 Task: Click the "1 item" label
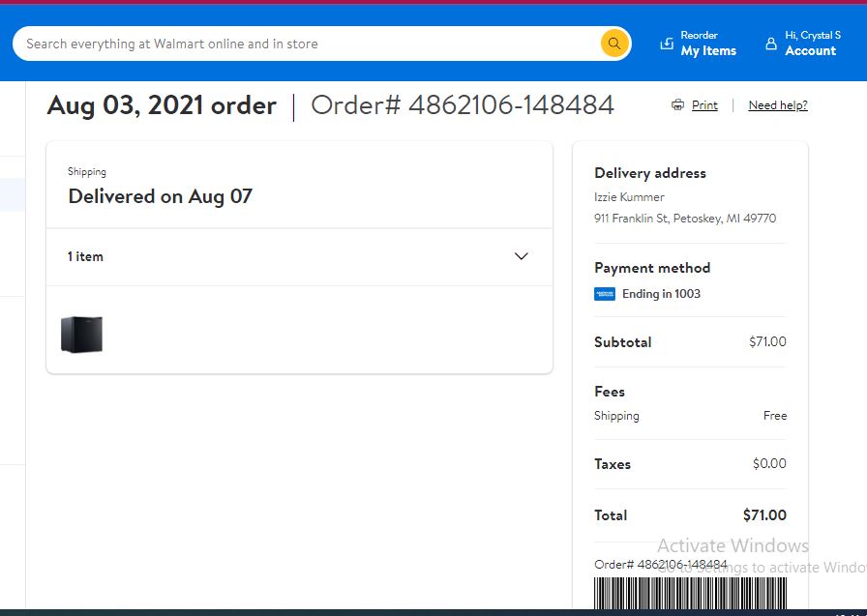coord(85,256)
